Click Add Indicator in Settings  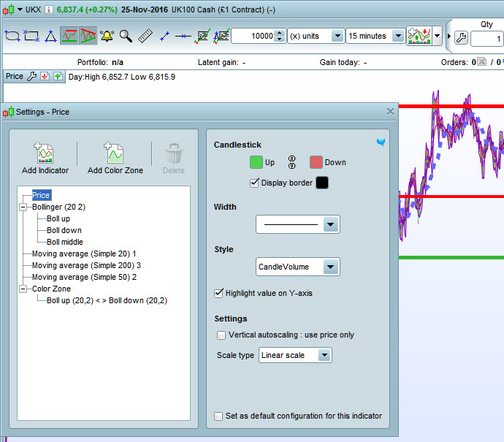tap(45, 159)
